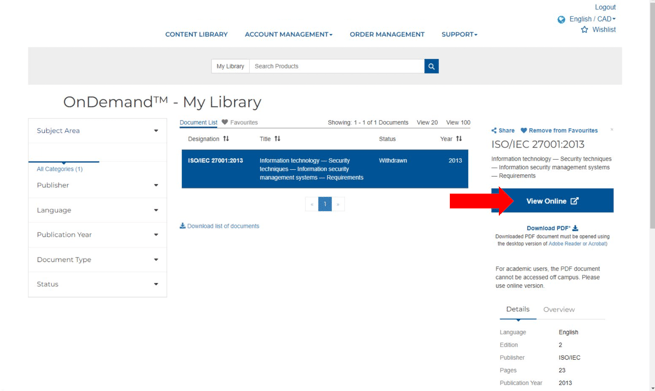Image resolution: width=655 pixels, height=391 pixels.
Task: Open the Content Library menu
Action: point(196,34)
